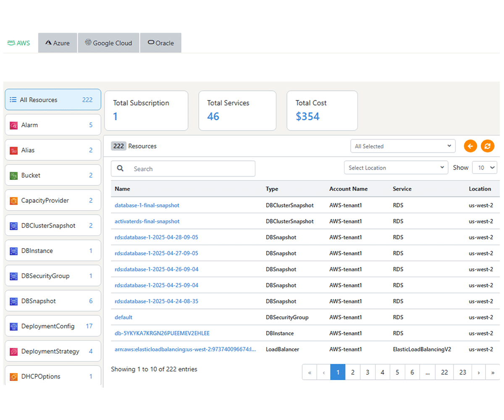The width and height of the screenshot is (504, 420).
Task: Click the Alarm category icon
Action: point(14,125)
